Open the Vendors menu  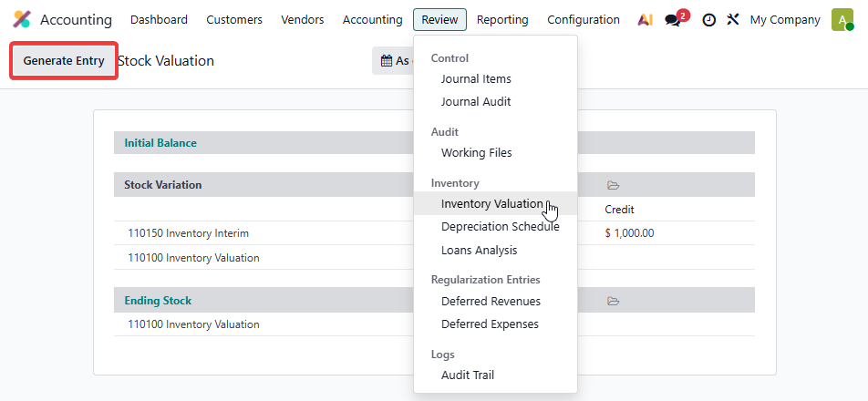(x=302, y=19)
